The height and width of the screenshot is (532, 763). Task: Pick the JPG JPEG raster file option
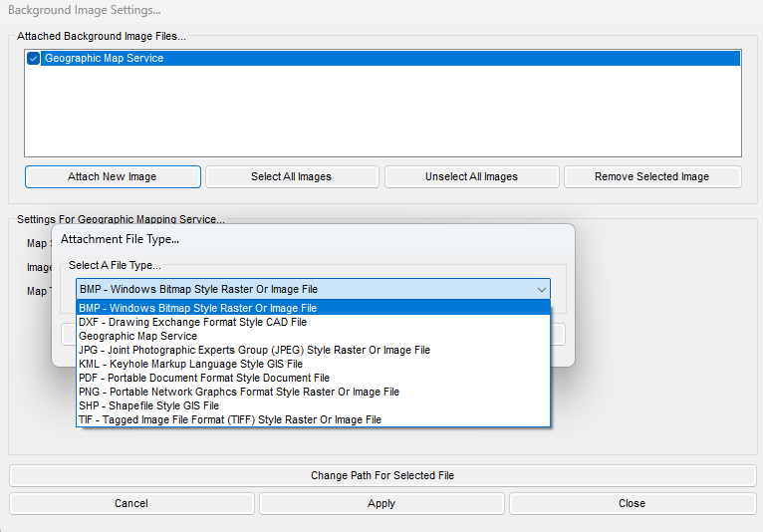point(313,350)
